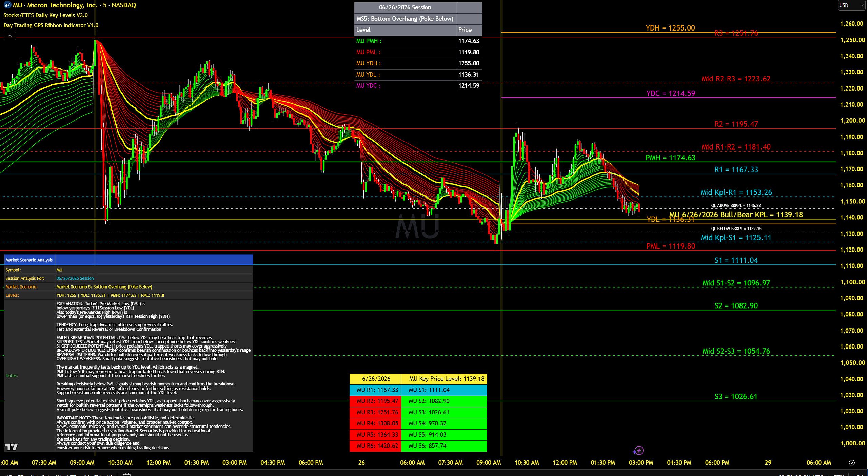The width and height of the screenshot is (868, 476).
Task: Click the MU S3: 1026.61 table cell
Action: click(444, 412)
